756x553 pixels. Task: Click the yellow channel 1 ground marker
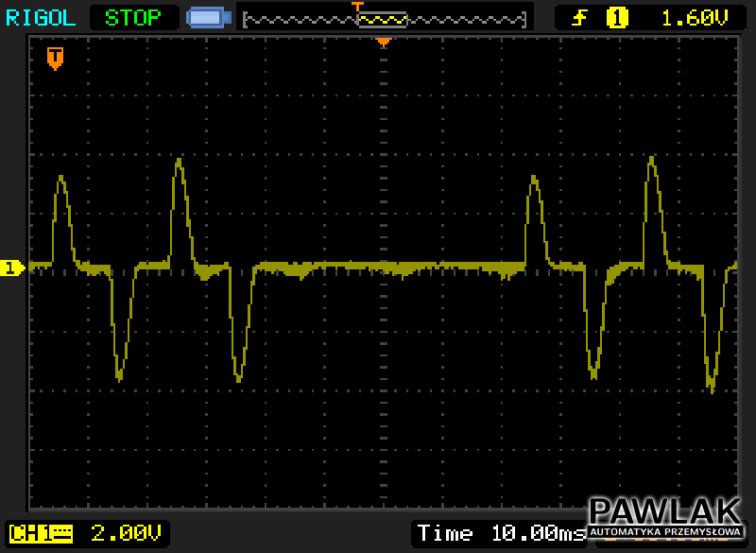[11, 268]
